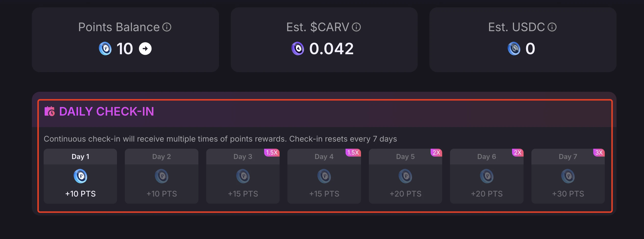Click the DAILY CHECK-IN heading

106,111
